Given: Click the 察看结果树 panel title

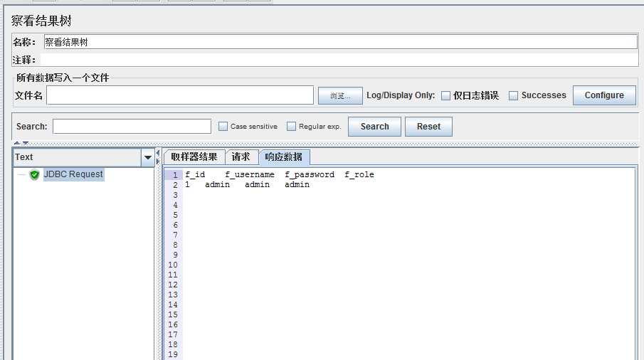Looking at the screenshot, I should tap(41, 21).
